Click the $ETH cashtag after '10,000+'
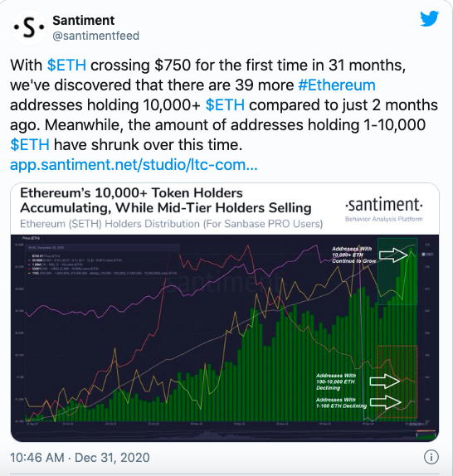This screenshot has width=453, height=476. point(225,105)
